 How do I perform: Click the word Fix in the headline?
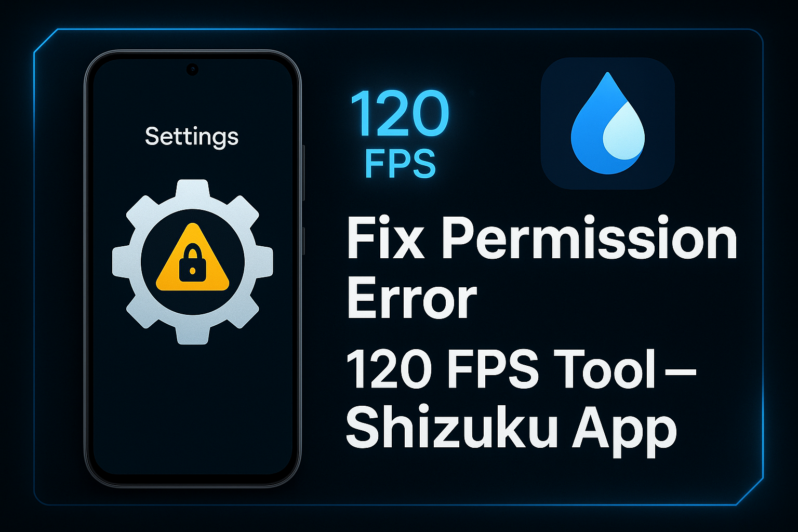tap(385, 240)
